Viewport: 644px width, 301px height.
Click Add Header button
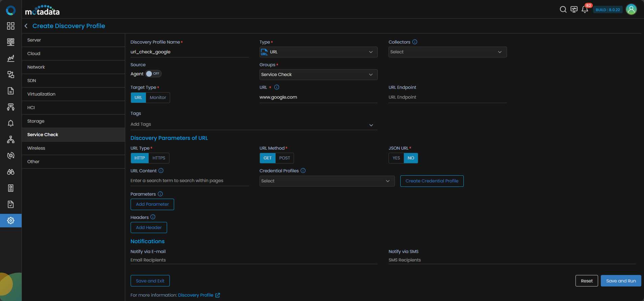149,228
